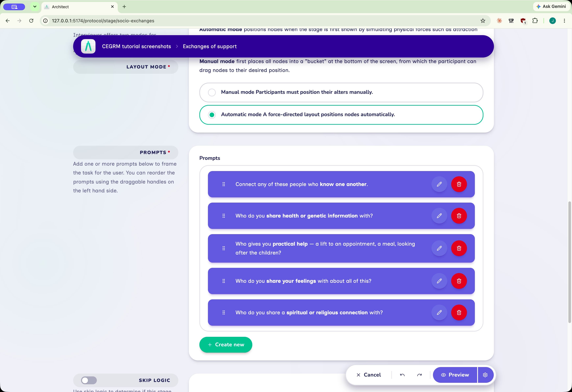Toggle the Skip Logic switch
572x392 pixels.
[x=89, y=380]
